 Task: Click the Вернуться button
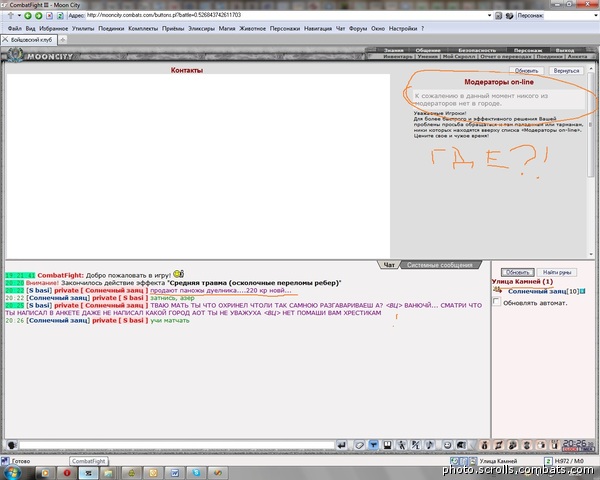coord(566,70)
